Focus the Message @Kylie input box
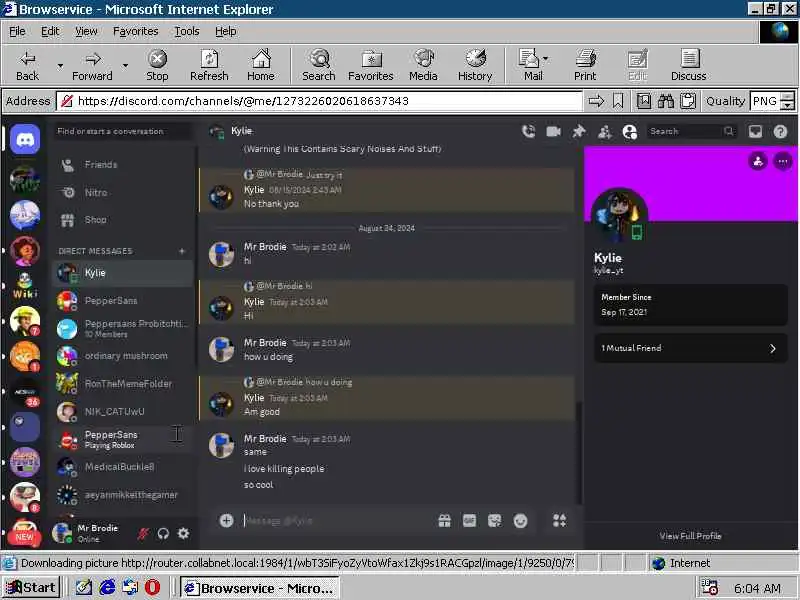Screen dimensions: 800x600 (337, 520)
